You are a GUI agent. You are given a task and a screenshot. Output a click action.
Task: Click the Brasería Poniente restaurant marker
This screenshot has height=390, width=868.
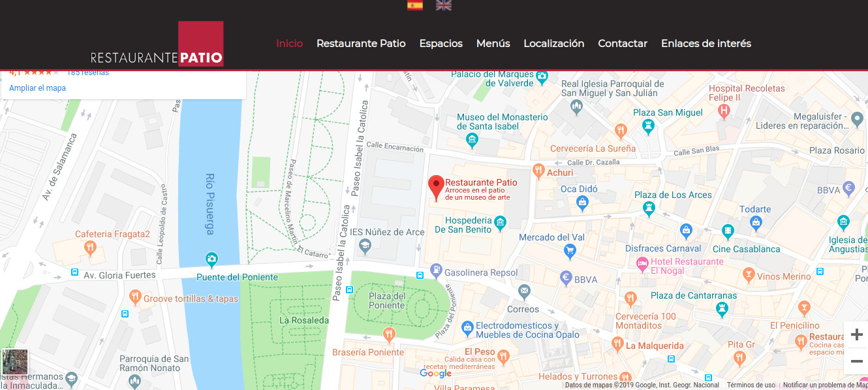pyautogui.click(x=389, y=335)
